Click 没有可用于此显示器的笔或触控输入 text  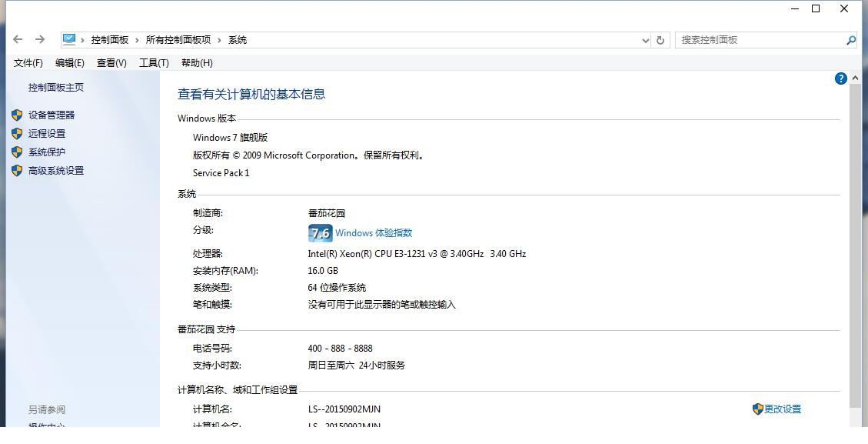[x=381, y=304]
